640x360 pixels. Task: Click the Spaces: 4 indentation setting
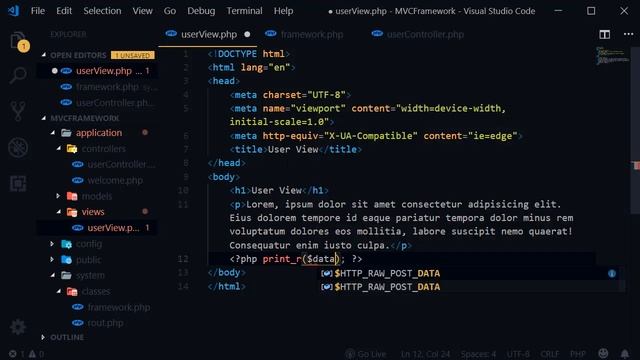point(478,354)
